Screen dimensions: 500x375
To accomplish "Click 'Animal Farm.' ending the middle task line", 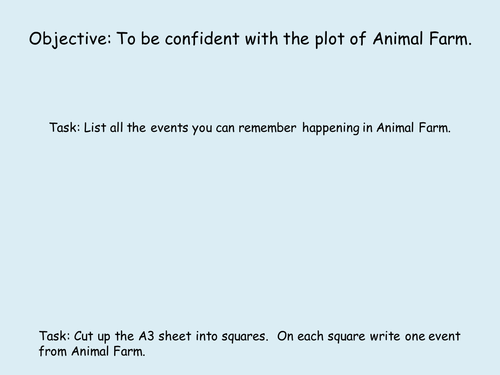I will (x=413, y=127).
